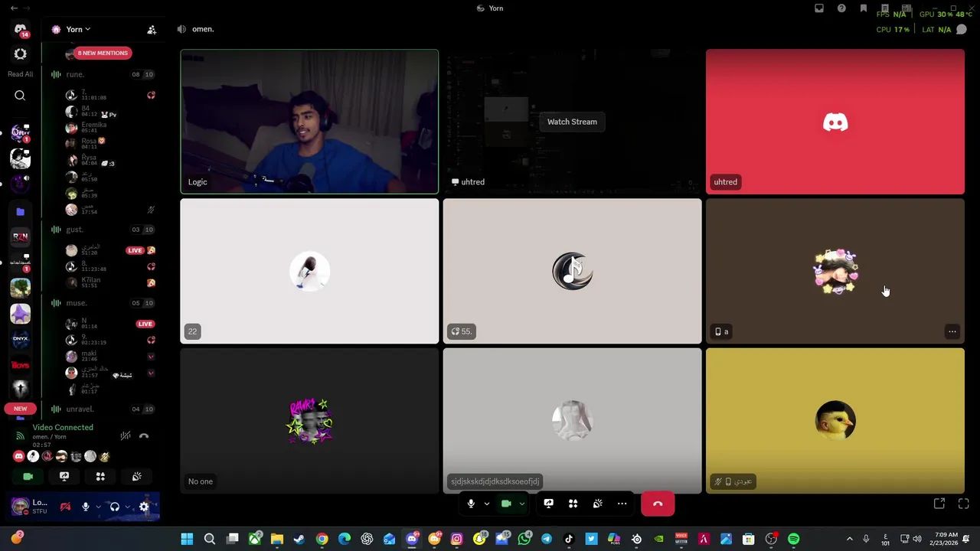The height and width of the screenshot is (551, 980).
Task: Start an activity from bottom call bar
Action: [x=573, y=504]
